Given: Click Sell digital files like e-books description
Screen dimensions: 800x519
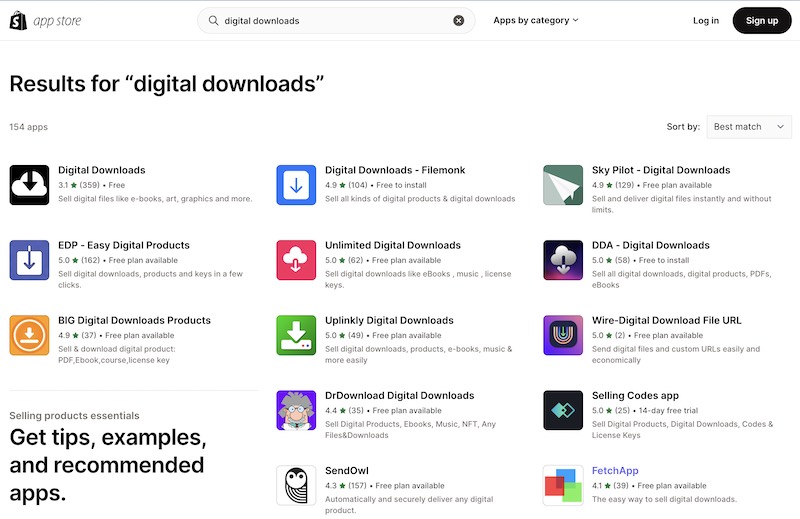Looking at the screenshot, I should point(155,199).
